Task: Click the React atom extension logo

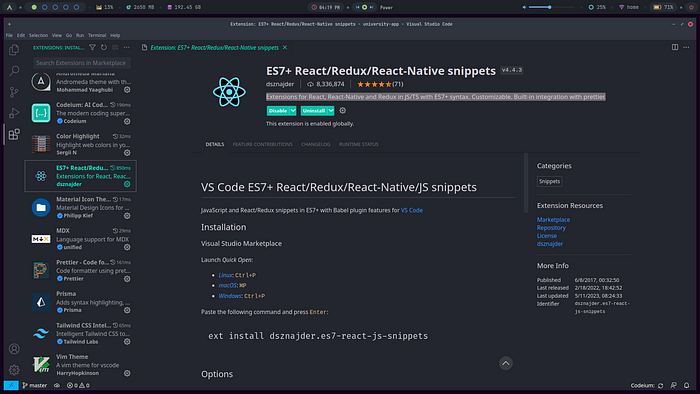Action: click(229, 91)
